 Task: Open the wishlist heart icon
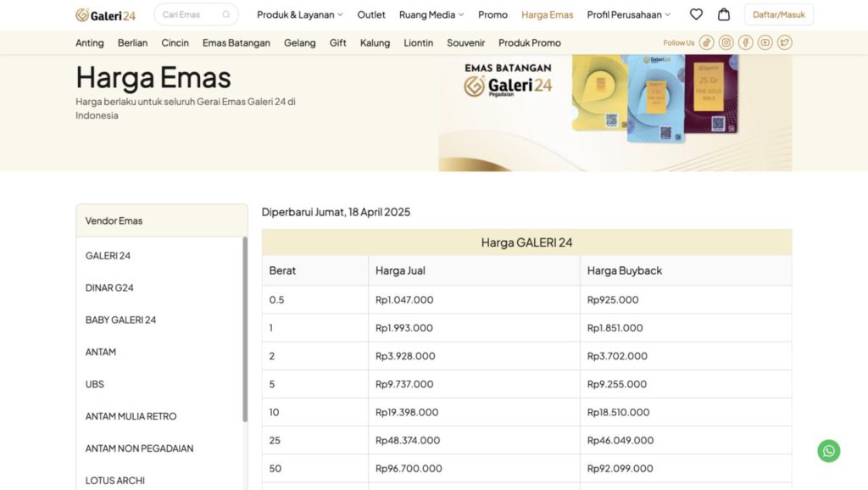point(696,14)
